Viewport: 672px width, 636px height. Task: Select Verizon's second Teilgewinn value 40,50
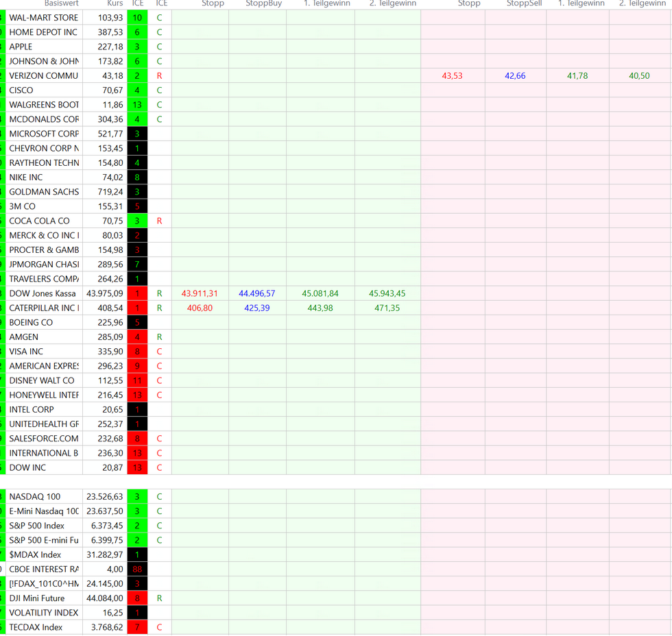point(639,76)
